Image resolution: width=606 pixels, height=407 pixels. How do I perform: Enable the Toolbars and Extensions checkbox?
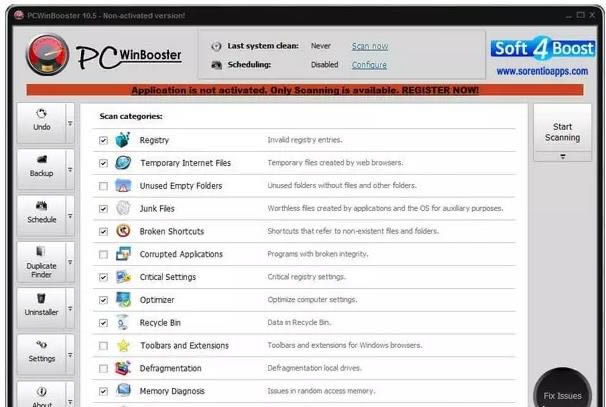click(103, 346)
